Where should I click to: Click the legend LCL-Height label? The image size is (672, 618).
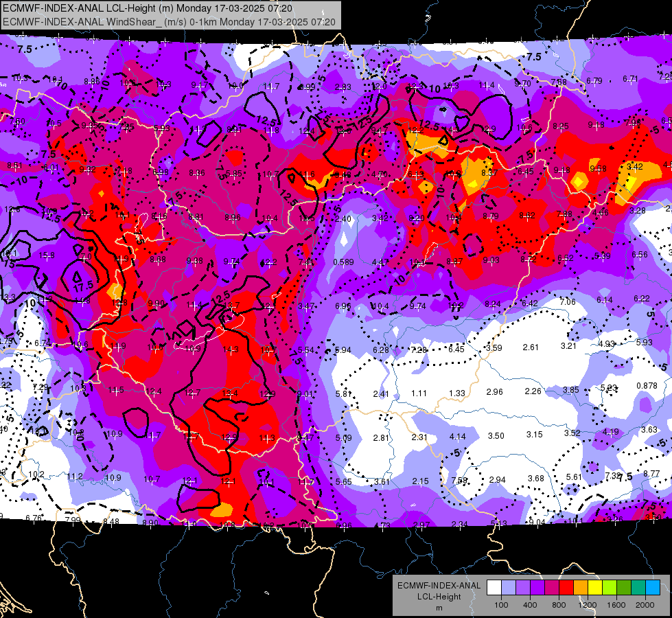click(x=439, y=597)
